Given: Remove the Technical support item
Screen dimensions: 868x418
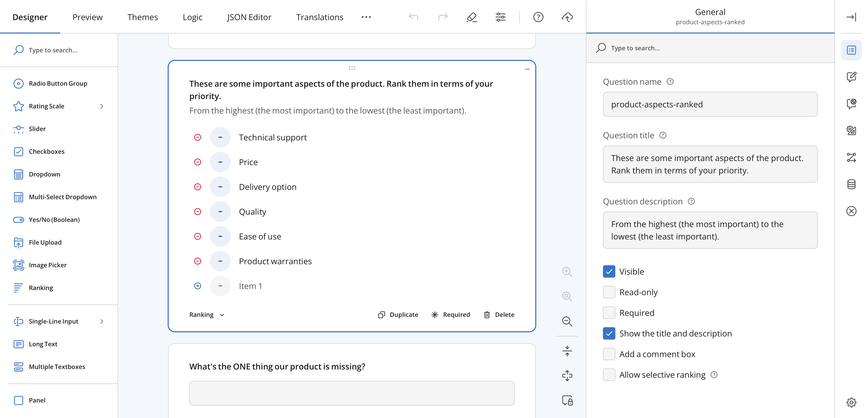Looking at the screenshot, I should click(198, 137).
